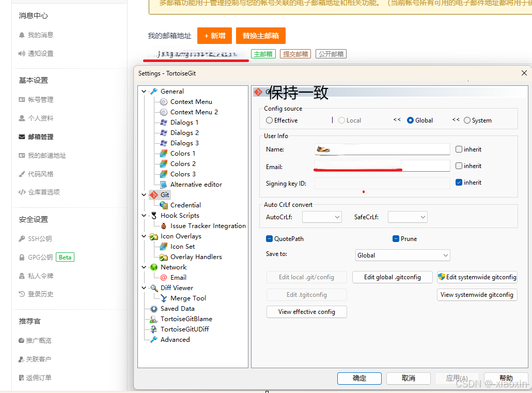This screenshot has width=532, height=393.
Task: Click Edit global .gitconfig button
Action: (x=393, y=277)
